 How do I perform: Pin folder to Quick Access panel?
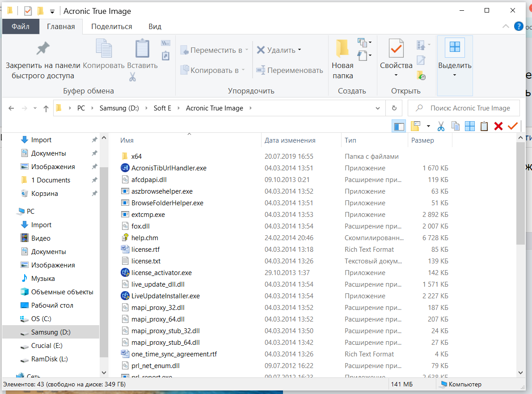(x=43, y=59)
